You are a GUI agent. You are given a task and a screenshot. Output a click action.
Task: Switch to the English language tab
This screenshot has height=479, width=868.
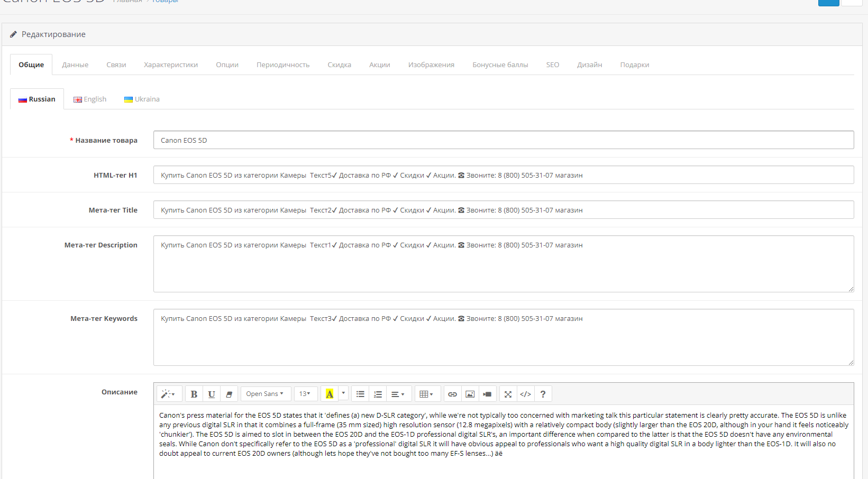(90, 99)
